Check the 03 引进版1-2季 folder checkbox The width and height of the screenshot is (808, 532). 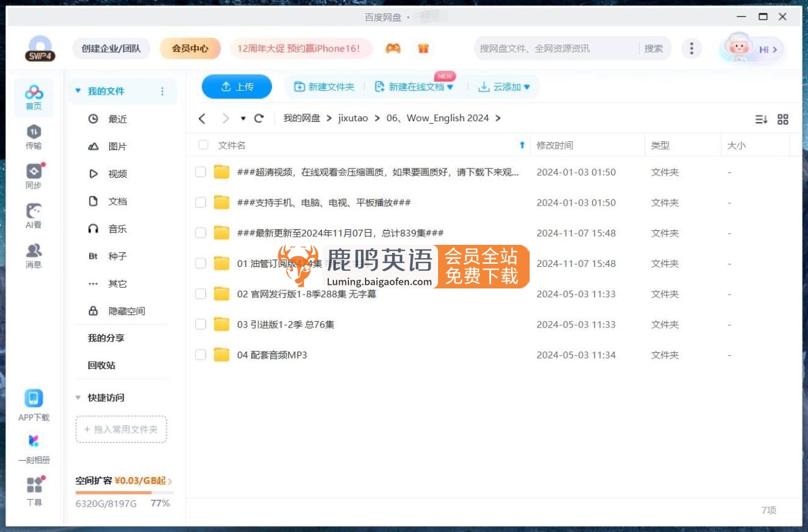201,324
